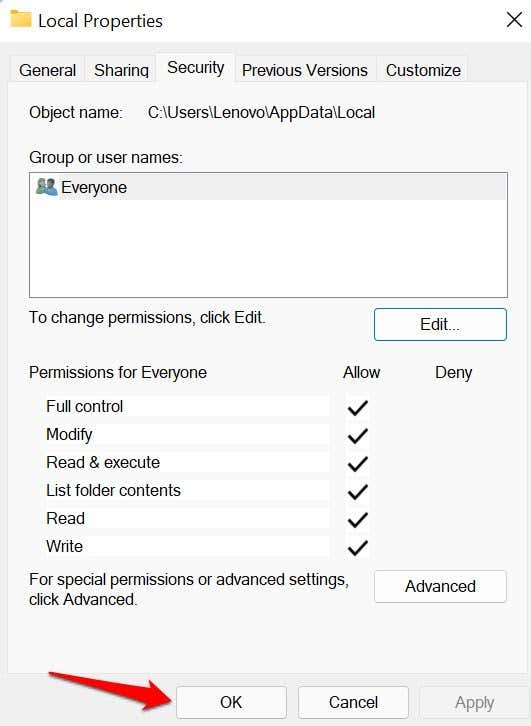Screen dimensions: 531x726
Task: Click the Modify Allow checkmark
Action: pyautogui.click(x=358, y=436)
